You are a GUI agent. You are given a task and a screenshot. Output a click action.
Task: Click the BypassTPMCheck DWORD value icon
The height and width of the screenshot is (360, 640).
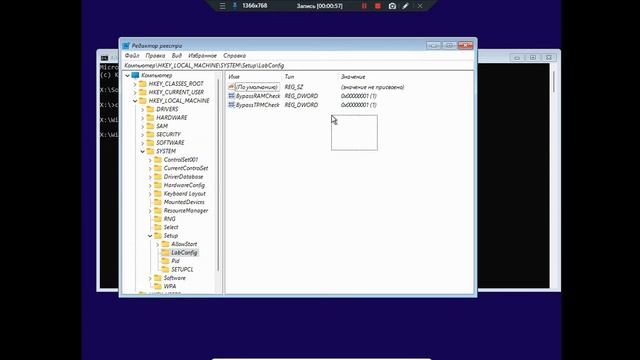[x=231, y=105]
